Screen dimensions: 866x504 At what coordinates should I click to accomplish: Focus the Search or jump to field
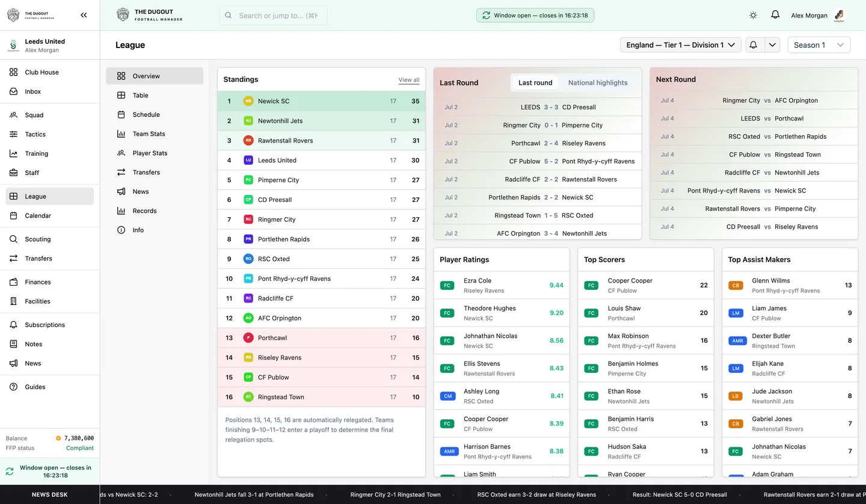pos(273,16)
